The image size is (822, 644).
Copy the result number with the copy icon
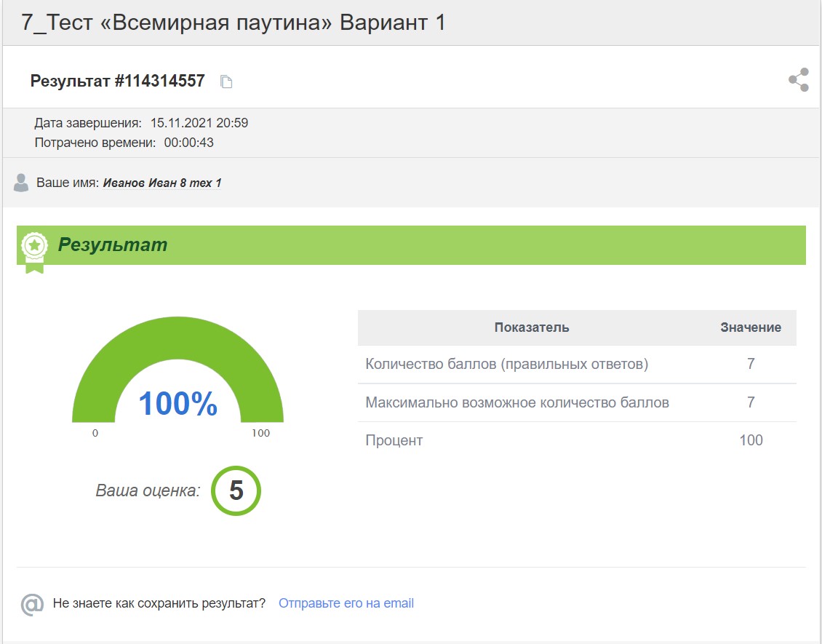point(226,82)
